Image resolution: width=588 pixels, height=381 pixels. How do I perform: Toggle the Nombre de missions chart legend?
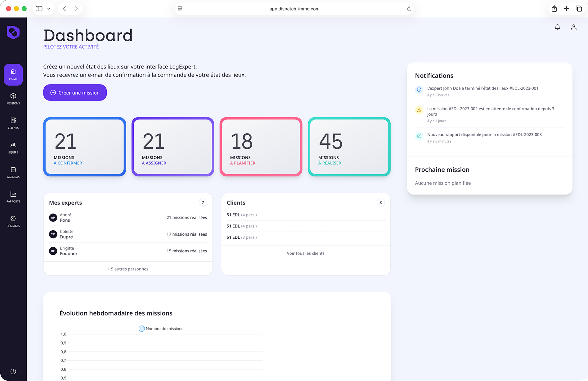click(161, 329)
